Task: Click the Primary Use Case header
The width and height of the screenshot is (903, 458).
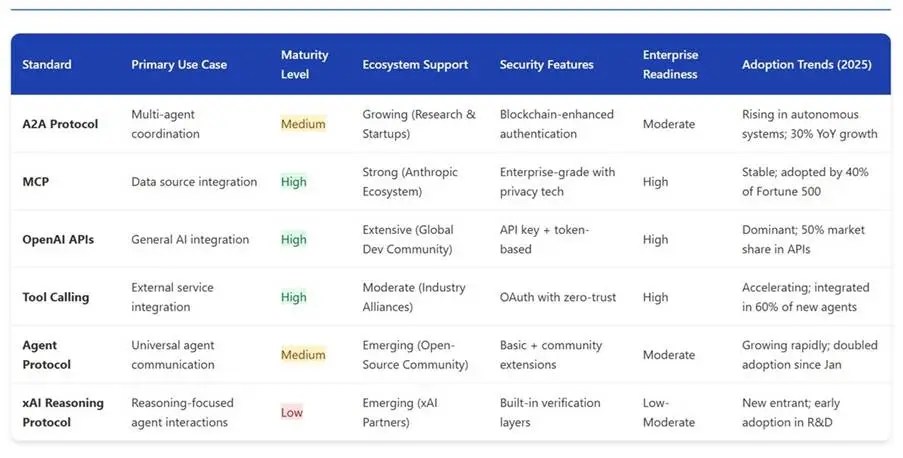Action: (x=179, y=65)
